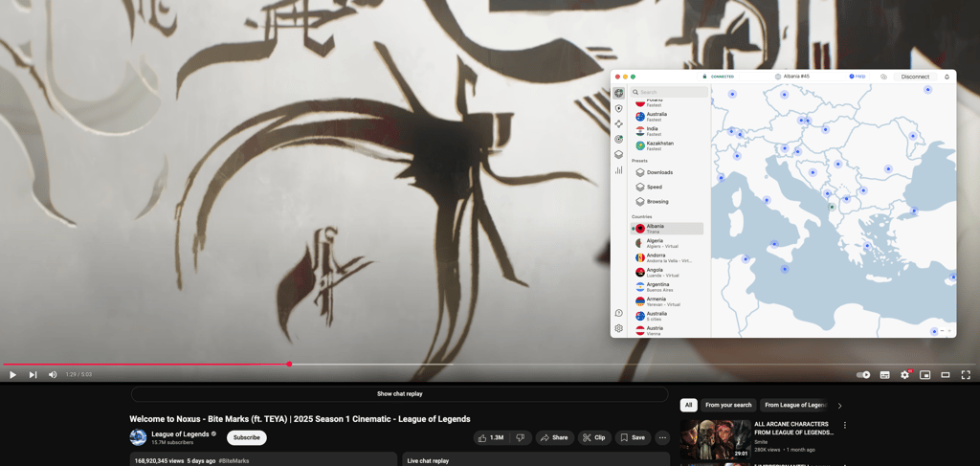The width and height of the screenshot is (980, 466).
Task: Connect to Austria Vienna server
Action: pyautogui.click(x=667, y=330)
